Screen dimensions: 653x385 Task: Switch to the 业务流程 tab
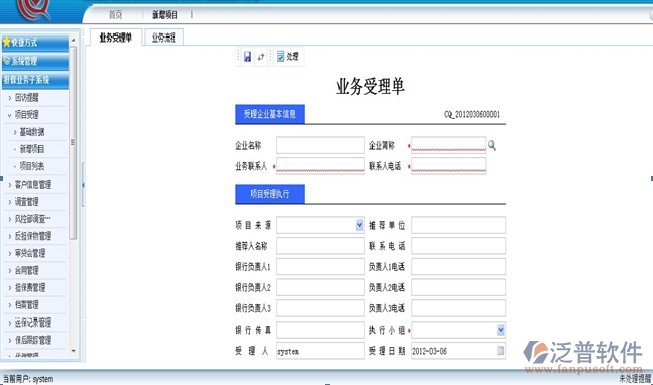[164, 38]
